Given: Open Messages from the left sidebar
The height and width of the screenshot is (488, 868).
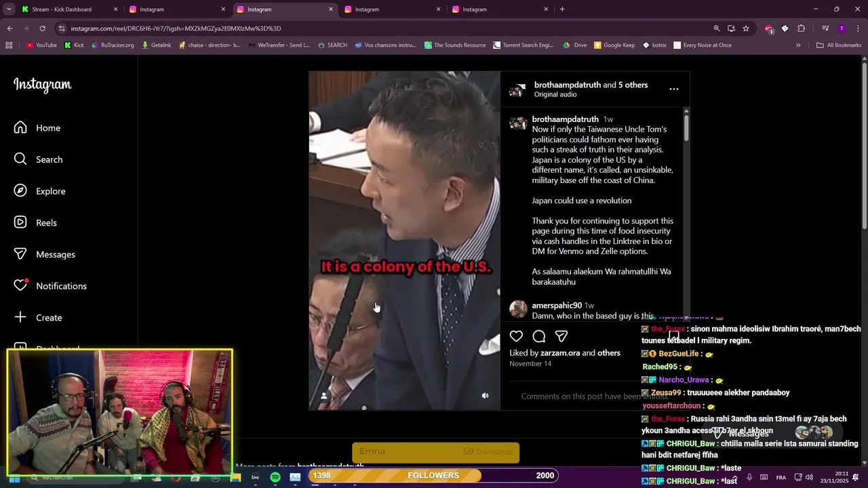Looking at the screenshot, I should tap(44, 254).
